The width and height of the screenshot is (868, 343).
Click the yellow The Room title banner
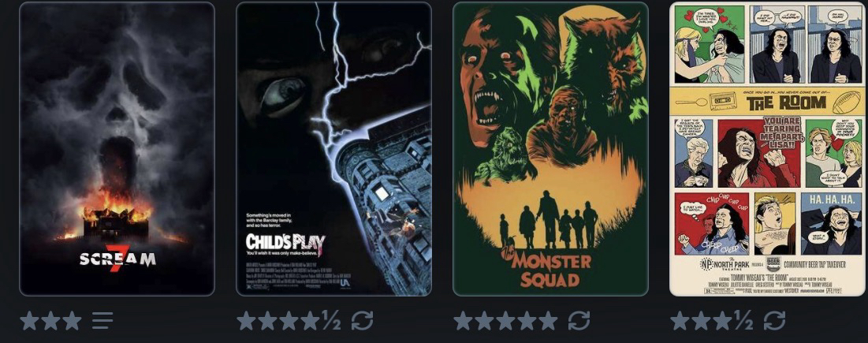(767, 102)
